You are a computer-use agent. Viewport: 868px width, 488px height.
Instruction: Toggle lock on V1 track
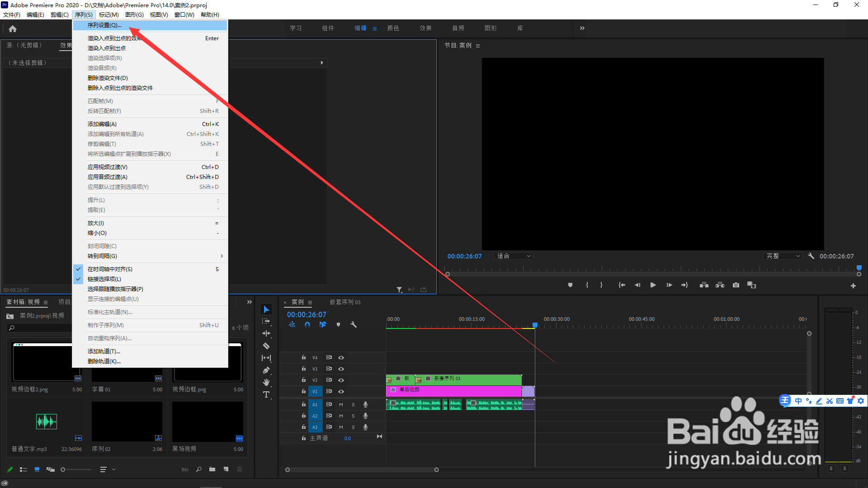(x=304, y=391)
